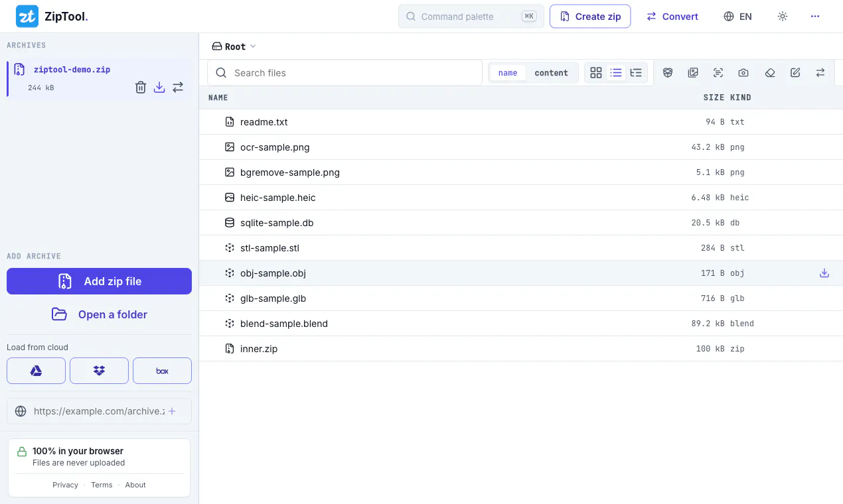843x504 pixels.
Task: Open the OCR text scan tool
Action: pos(718,73)
